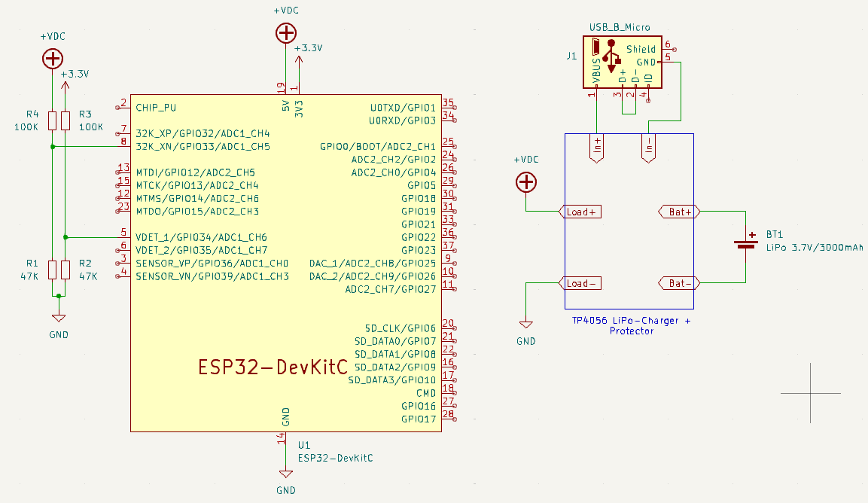The height and width of the screenshot is (503, 868).
Task: Click the +3.3V arrow symbol above 3V3 pin
Action: pyautogui.click(x=299, y=62)
